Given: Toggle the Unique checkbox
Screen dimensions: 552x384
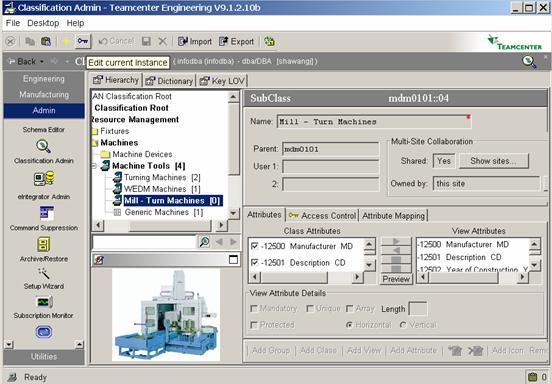Looking at the screenshot, I should pos(310,309).
